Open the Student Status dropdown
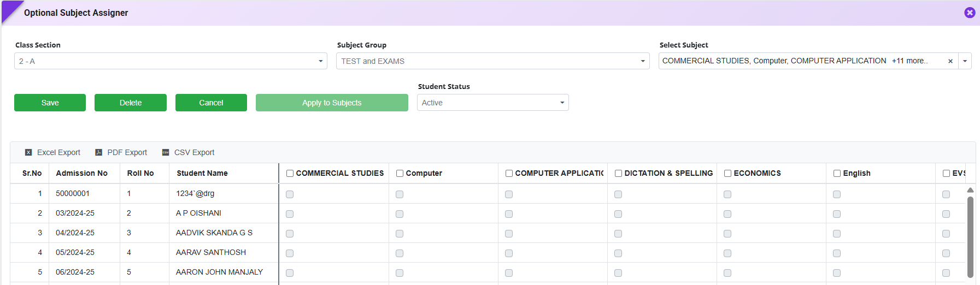Viewport: 980px width, 285px height. tap(492, 103)
